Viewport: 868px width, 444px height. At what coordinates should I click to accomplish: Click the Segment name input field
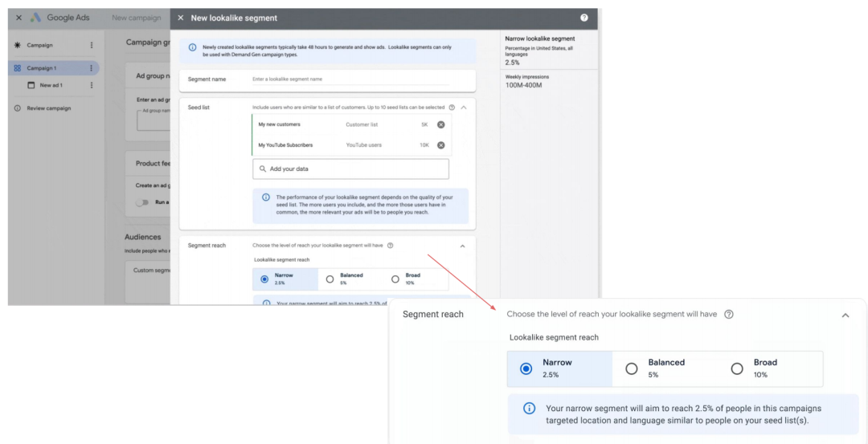point(350,79)
